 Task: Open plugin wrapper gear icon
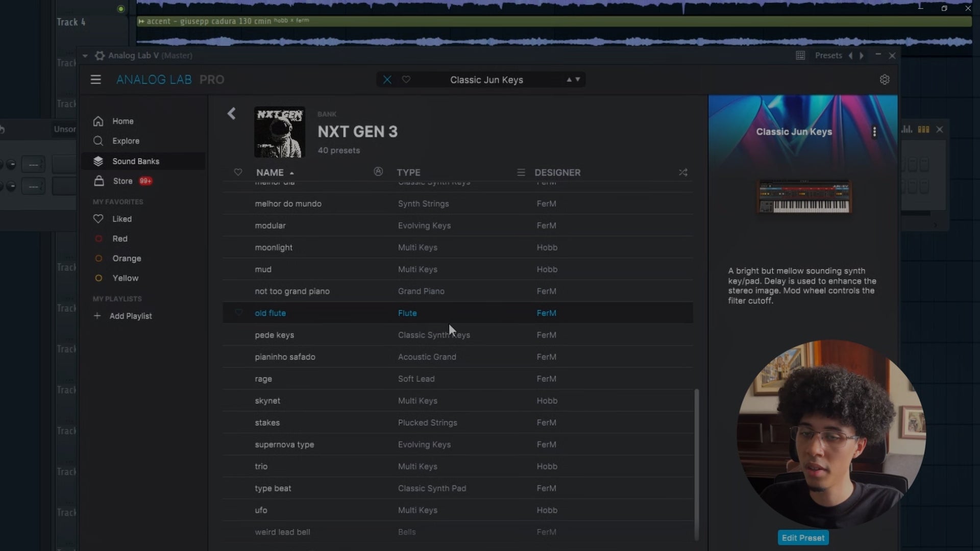click(100, 56)
